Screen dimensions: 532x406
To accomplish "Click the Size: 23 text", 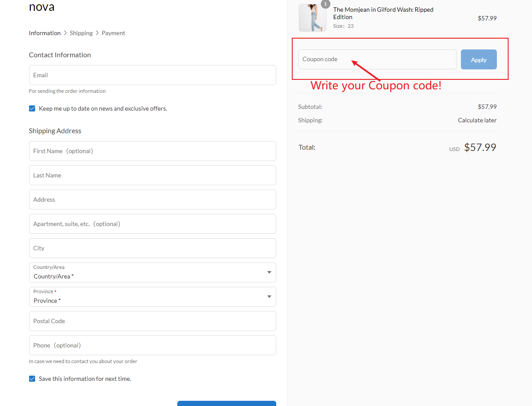I will coord(343,26).
